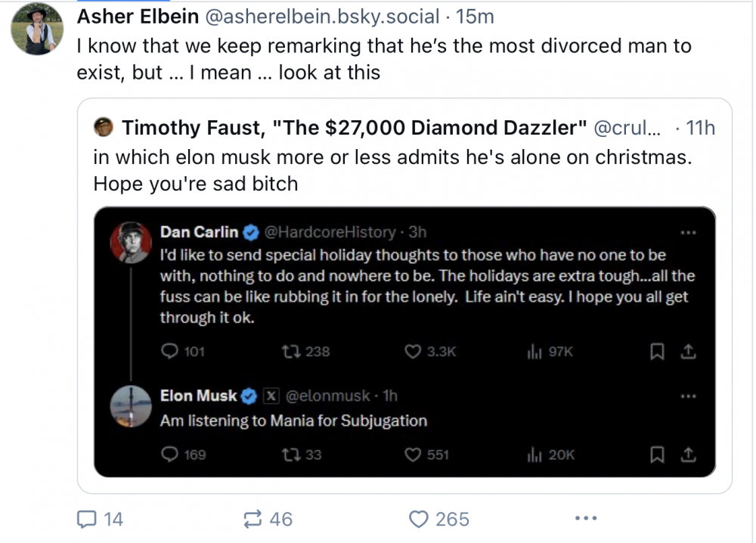Bookmark Dan Carlin's tweet
Viewport: 756px width, 543px height.
[x=657, y=351]
